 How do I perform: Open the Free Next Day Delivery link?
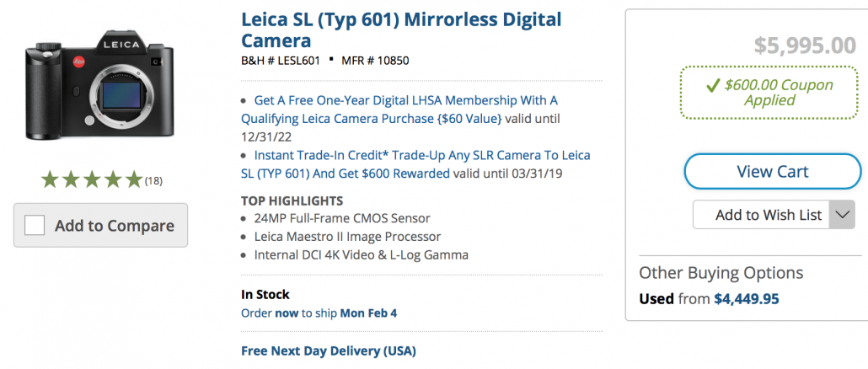click(x=329, y=350)
